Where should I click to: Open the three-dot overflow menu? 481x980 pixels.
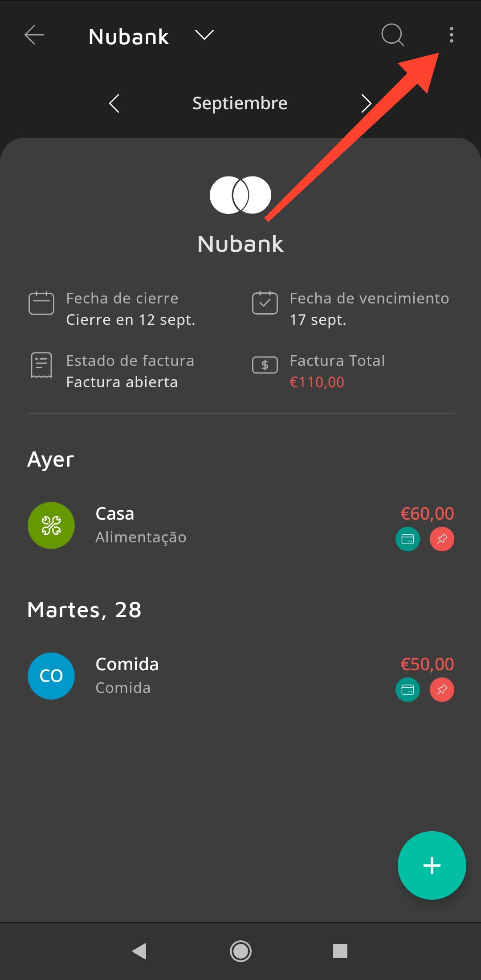click(451, 35)
